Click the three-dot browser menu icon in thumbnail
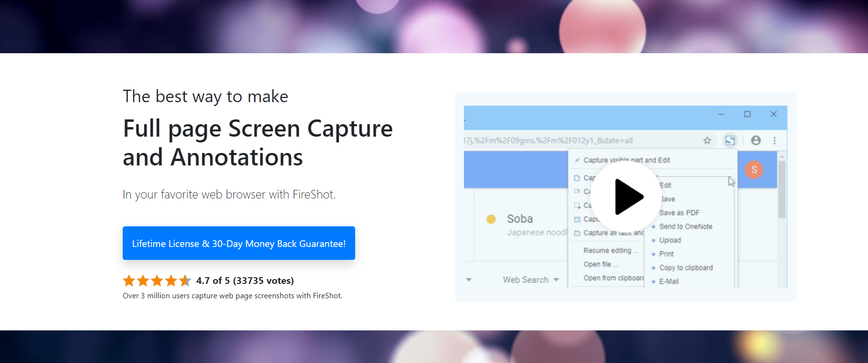Image resolution: width=868 pixels, height=363 pixels. (775, 141)
